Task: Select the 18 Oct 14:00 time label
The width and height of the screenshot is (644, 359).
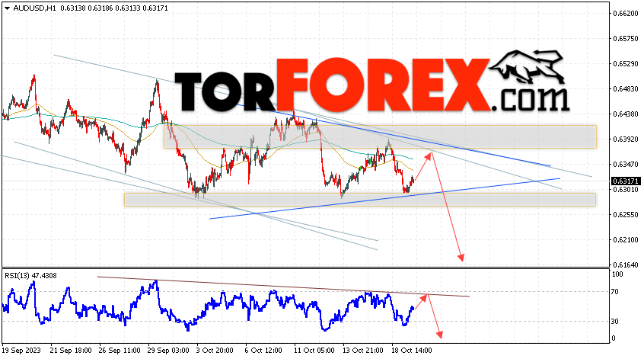Action: [x=412, y=351]
